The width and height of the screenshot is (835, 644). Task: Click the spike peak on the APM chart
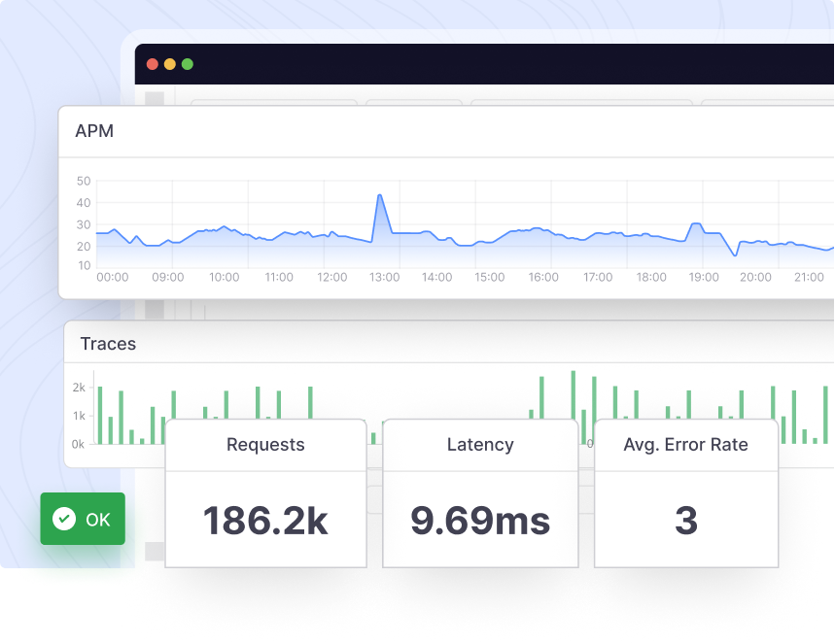click(x=379, y=196)
